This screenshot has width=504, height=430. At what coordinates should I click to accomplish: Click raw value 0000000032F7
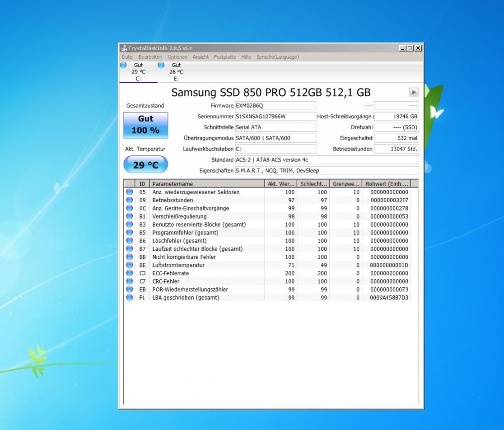(x=389, y=200)
